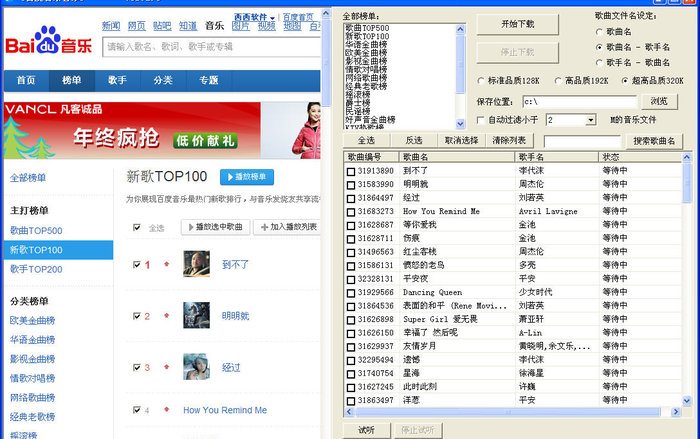Image resolution: width=700 pixels, height=439 pixels.
Task: Select the 高品质192K radio button
Action: 556,80
